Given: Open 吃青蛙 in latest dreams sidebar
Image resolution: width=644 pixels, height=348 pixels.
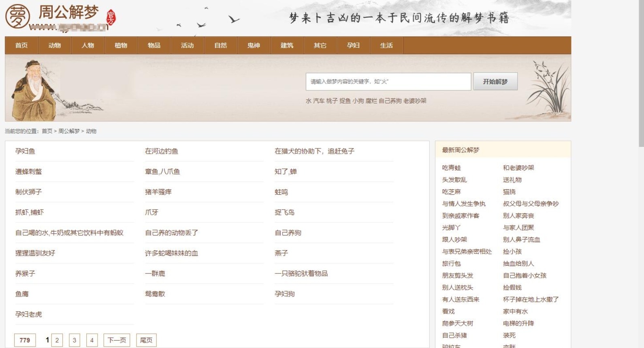Looking at the screenshot, I should click(451, 168).
